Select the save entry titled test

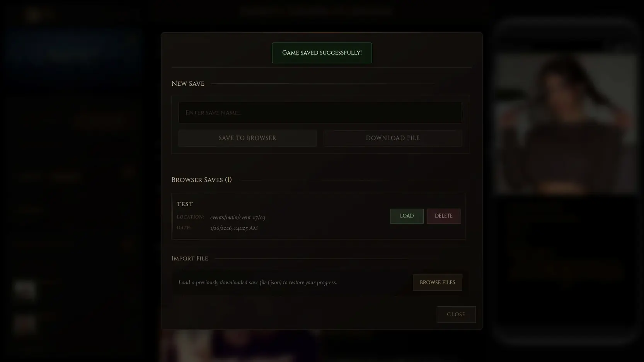pyautogui.click(x=185, y=204)
